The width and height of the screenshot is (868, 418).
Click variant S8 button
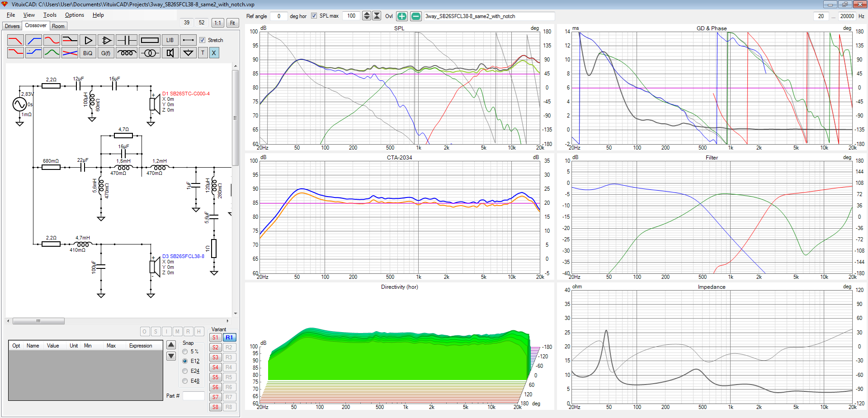(x=215, y=407)
